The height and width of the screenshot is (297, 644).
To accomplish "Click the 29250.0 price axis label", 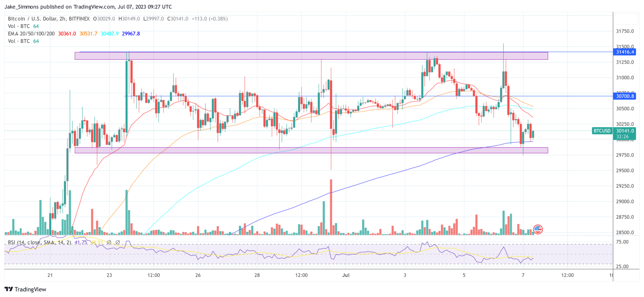I will click(625, 186).
